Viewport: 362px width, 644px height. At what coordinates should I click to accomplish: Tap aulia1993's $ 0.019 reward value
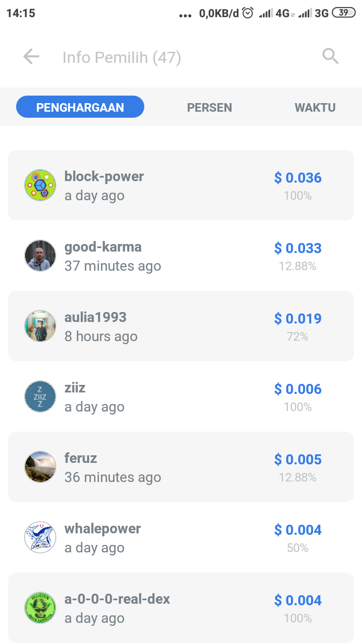coord(298,318)
